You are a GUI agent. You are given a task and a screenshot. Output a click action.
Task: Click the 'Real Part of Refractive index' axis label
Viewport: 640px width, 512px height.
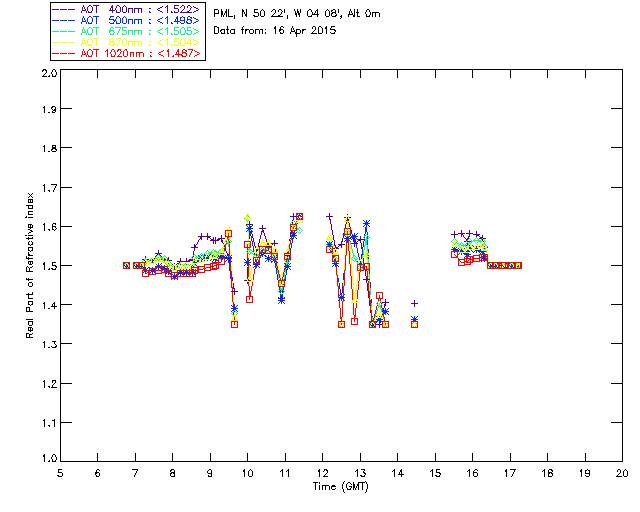point(29,265)
